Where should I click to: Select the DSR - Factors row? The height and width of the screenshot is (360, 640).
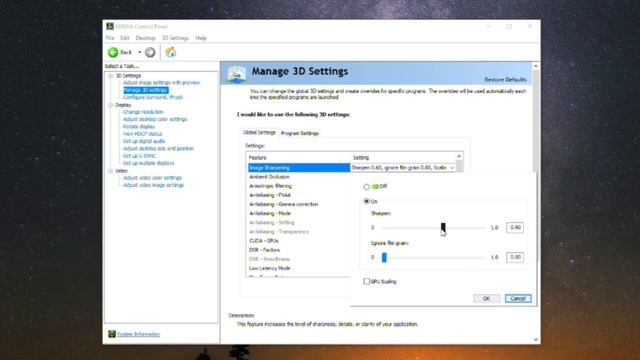click(299, 250)
